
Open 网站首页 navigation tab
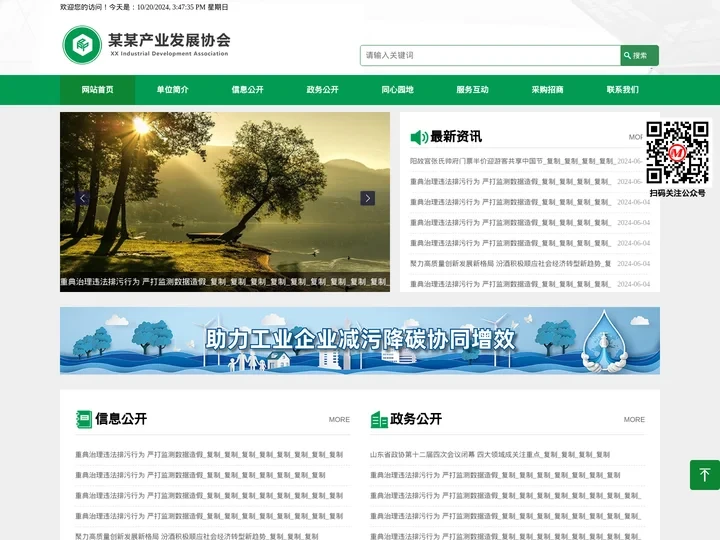pos(97,90)
